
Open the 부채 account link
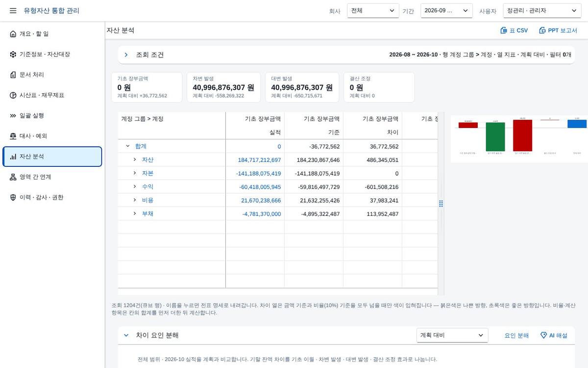pos(147,213)
